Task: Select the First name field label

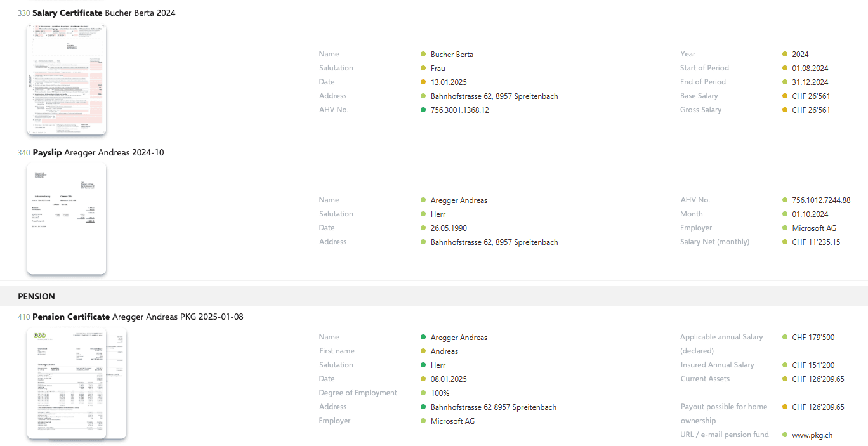Action: (337, 351)
